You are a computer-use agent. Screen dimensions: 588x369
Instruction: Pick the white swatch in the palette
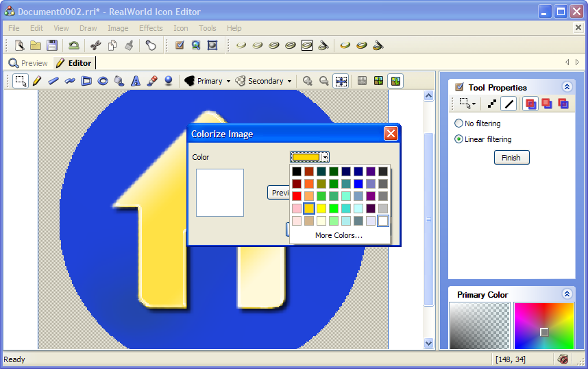coord(383,221)
